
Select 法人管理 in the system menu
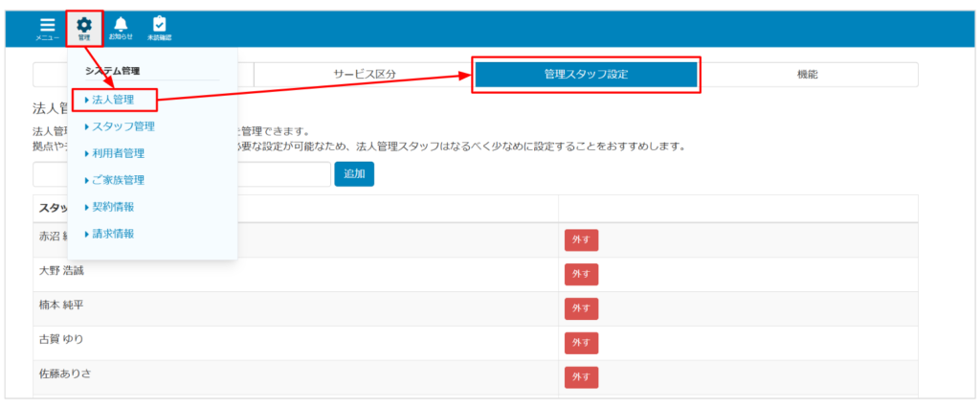(x=113, y=99)
